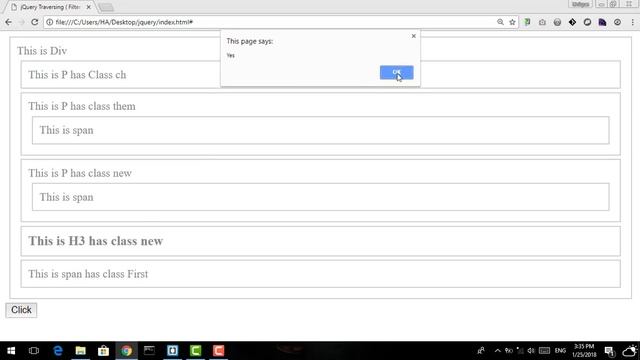Open the black diamond extension icon
Image resolution: width=640 pixels, height=360 pixels.
(572, 22)
